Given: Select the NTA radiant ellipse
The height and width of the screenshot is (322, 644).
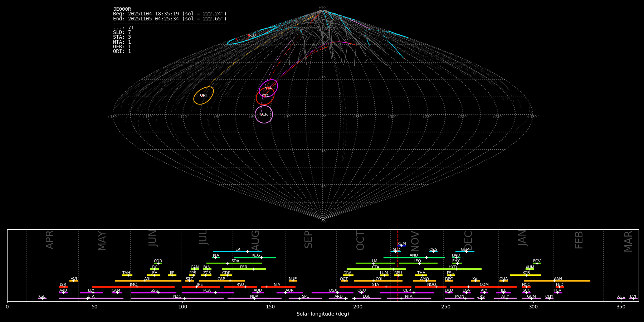Looking at the screenshot, I should coord(268,88).
